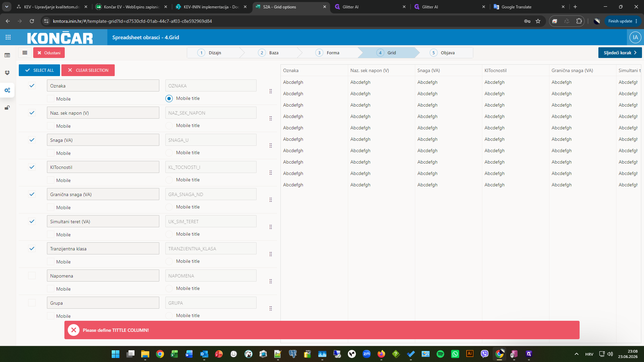Open the sidebar stacked layers icon
Image resolution: width=644 pixels, height=362 pixels.
(x=7, y=73)
